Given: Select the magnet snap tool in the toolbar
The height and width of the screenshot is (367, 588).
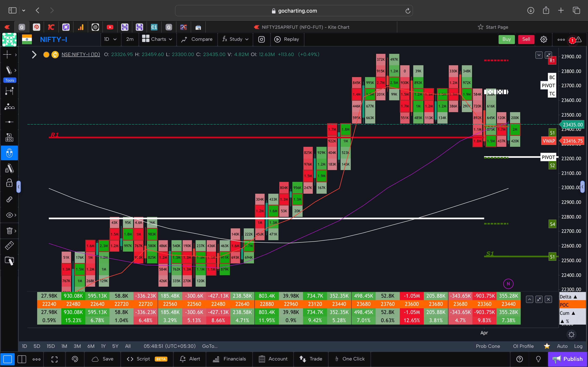Looking at the screenshot, I should 9,153.
